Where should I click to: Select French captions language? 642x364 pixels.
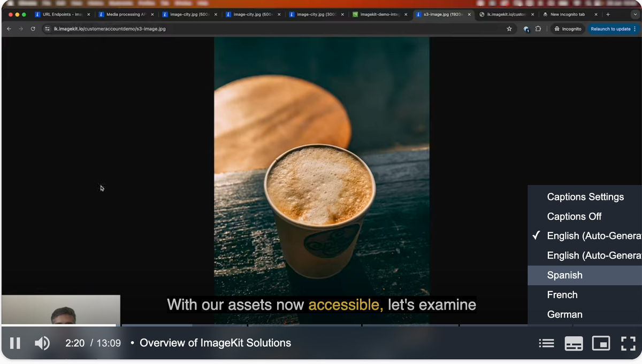tap(585, 295)
